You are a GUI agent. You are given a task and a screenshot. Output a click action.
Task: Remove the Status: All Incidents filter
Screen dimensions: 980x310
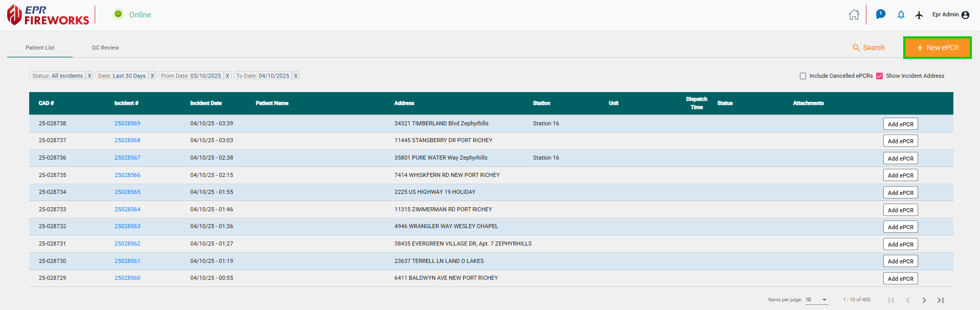click(90, 76)
